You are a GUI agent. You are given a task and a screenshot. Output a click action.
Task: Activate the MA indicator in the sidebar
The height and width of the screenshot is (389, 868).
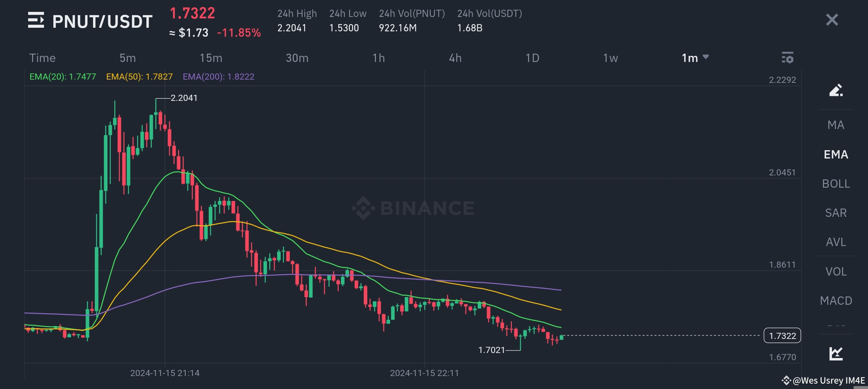(x=836, y=125)
